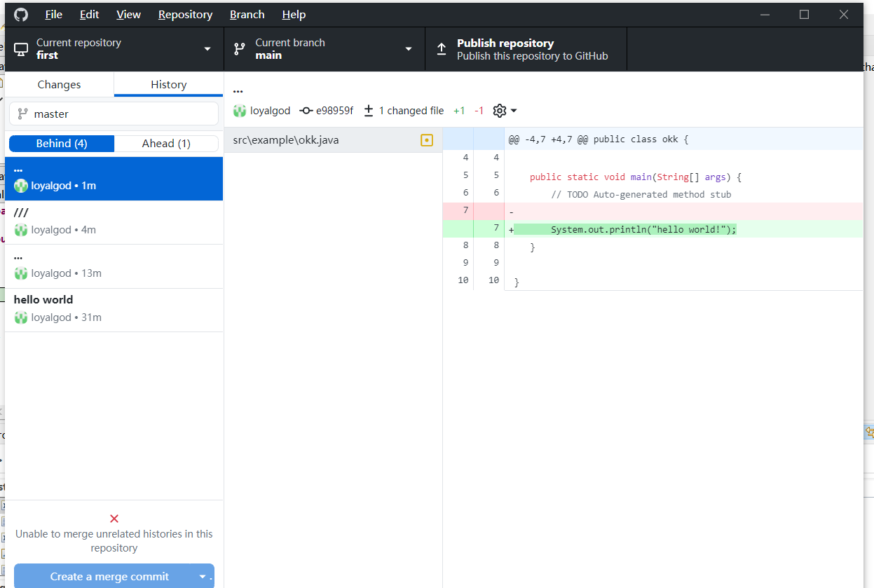Maximize the GitHub Desktop window
Viewport: 874px width, 588px height.
click(805, 14)
